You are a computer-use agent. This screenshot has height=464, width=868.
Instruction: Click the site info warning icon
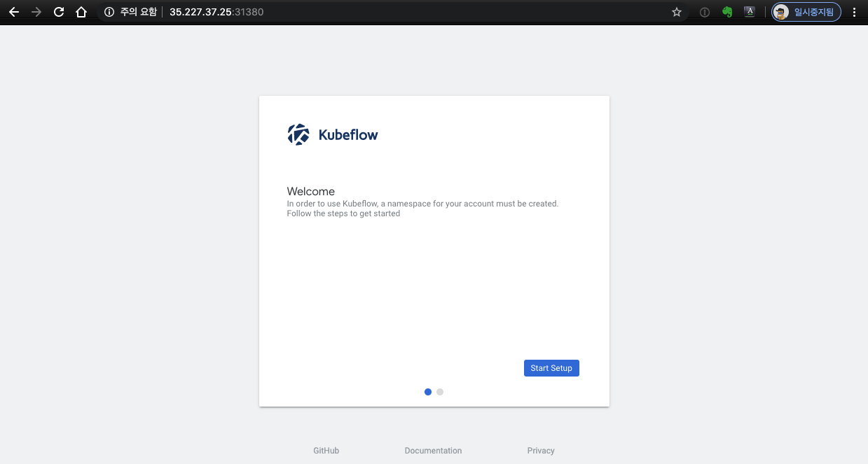point(109,12)
